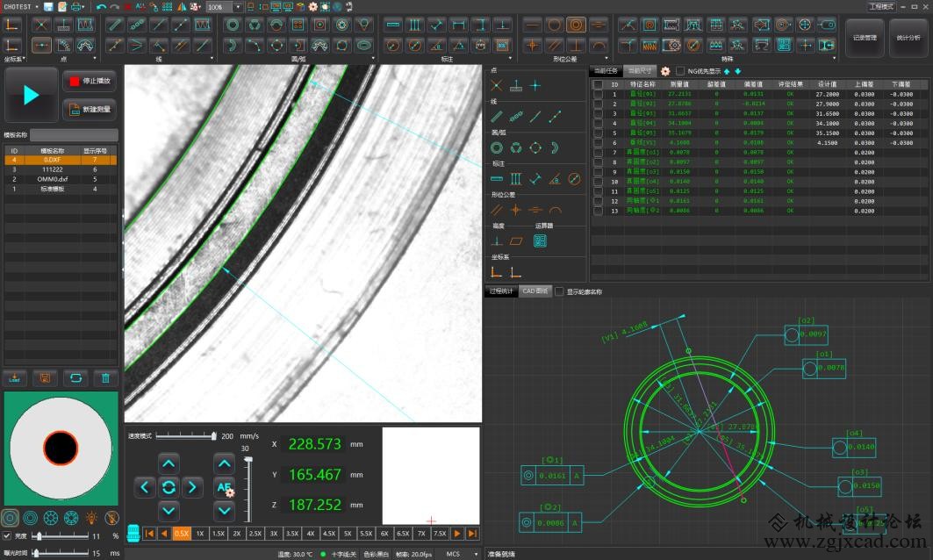Switch to the process statistics tab
The image size is (933, 560).
click(501, 291)
